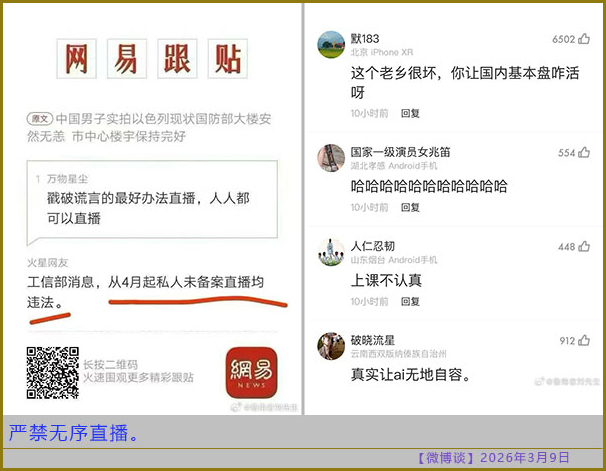Toggle like on 破晓流星's comment
The image size is (606, 471).
(x=584, y=341)
